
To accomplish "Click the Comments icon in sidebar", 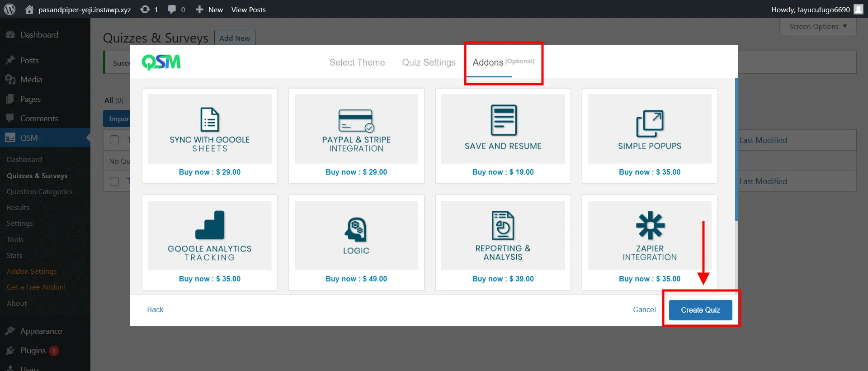I will [10, 118].
